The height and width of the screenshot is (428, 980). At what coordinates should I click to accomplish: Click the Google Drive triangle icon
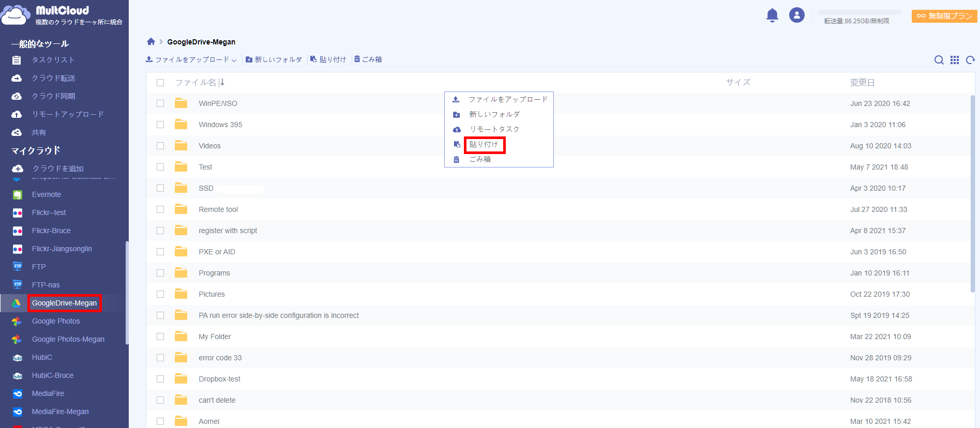17,303
